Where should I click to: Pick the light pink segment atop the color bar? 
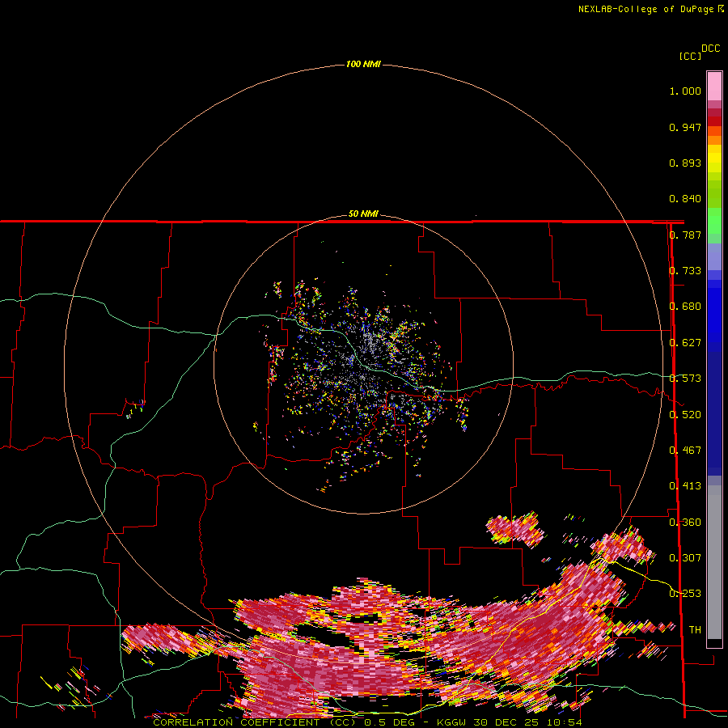[x=714, y=86]
